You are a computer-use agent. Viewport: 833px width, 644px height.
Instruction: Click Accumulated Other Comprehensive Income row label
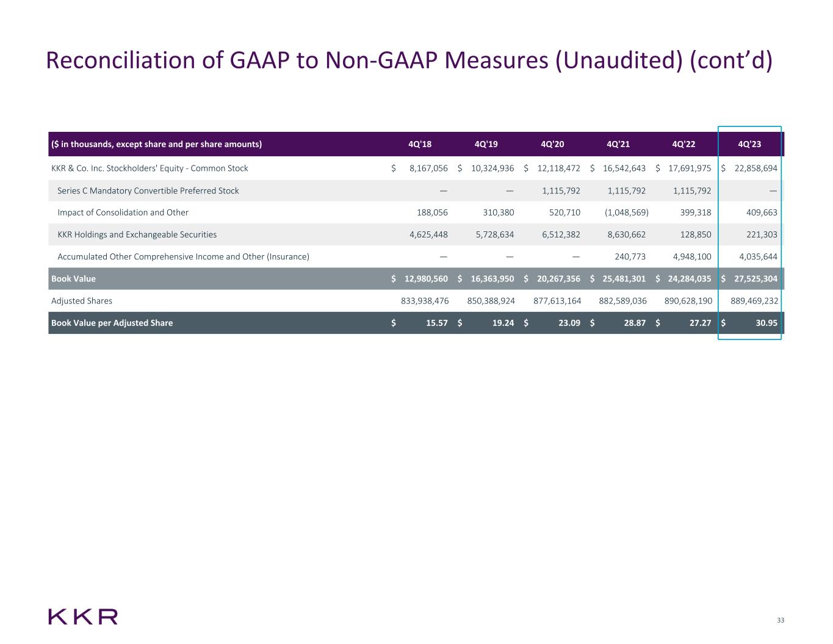(183, 257)
